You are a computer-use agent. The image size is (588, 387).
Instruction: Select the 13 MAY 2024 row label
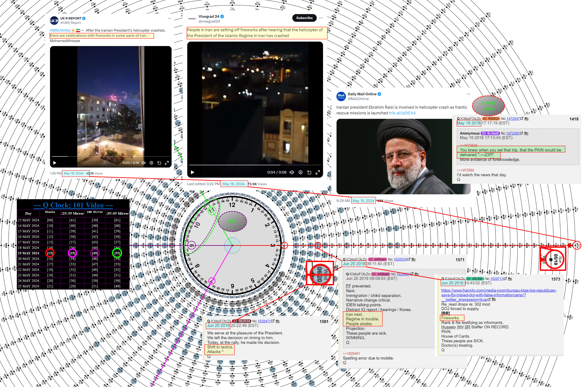[28, 220]
